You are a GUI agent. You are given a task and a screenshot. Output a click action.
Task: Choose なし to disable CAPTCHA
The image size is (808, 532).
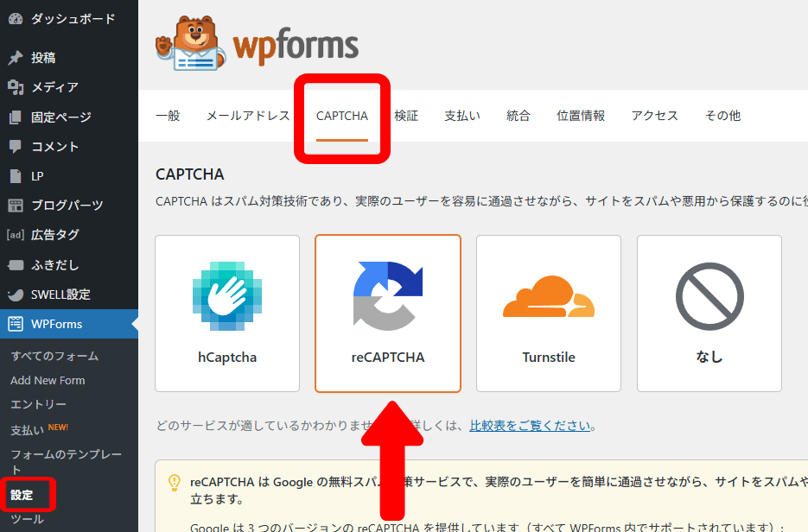tap(709, 313)
